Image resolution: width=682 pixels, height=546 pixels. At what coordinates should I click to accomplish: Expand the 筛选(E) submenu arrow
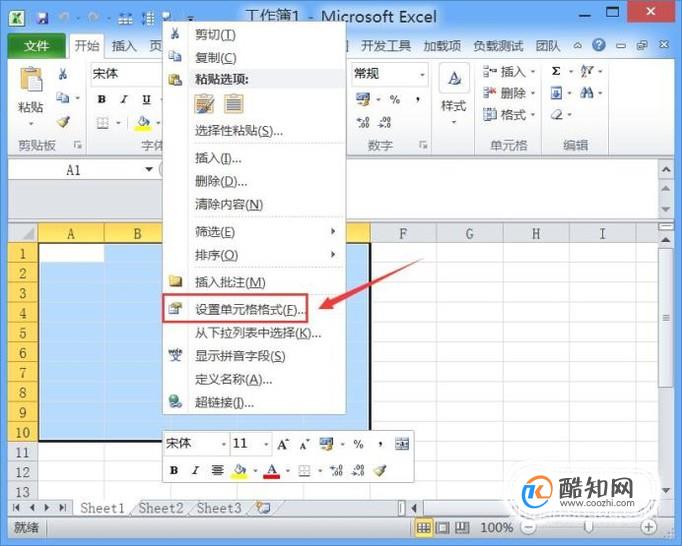[x=333, y=231]
